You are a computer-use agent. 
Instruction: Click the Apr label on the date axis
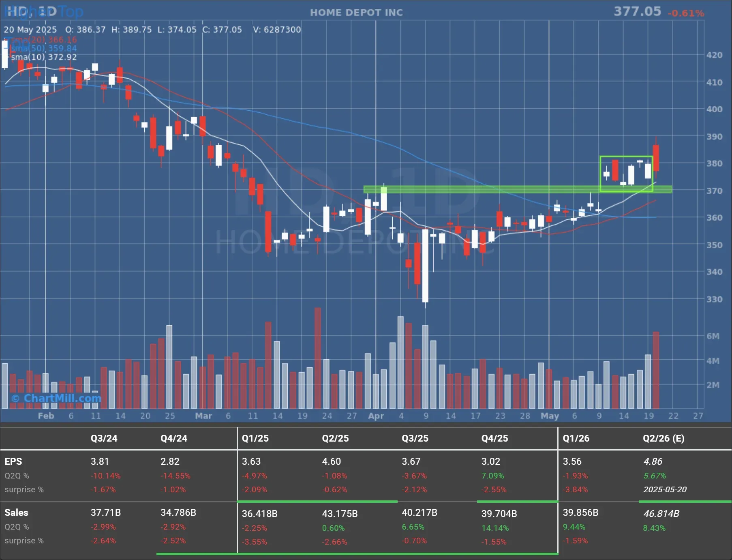[x=376, y=416]
